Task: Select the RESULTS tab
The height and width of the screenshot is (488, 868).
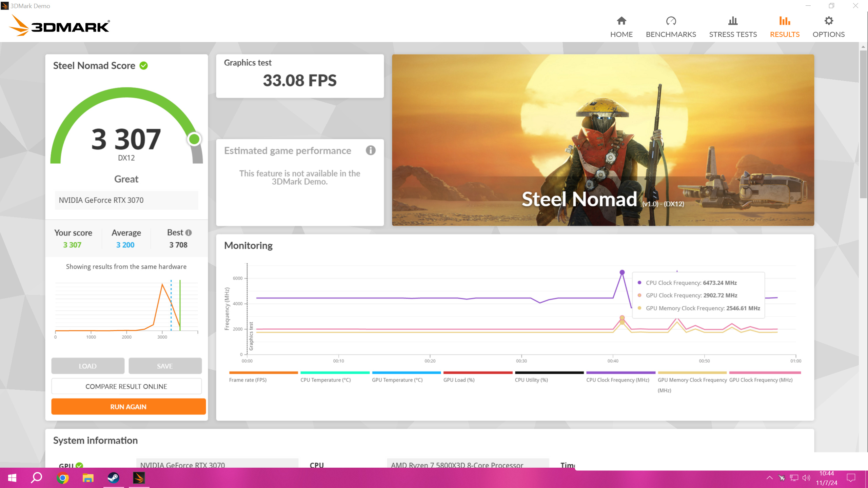Action: coord(785,27)
